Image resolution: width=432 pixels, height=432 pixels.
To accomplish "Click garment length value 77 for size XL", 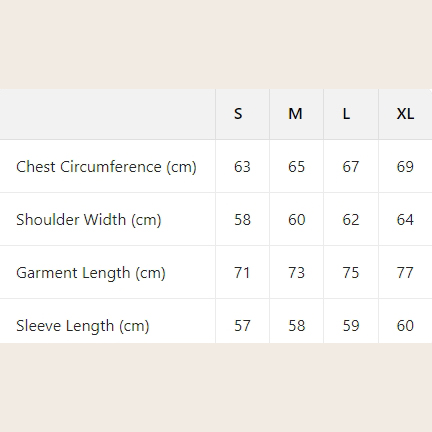I will point(405,273).
